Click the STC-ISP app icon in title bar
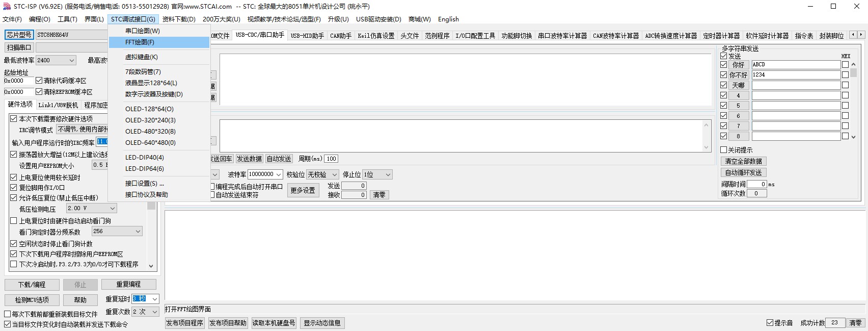Viewport: 868px width, 331px height. tap(6, 6)
